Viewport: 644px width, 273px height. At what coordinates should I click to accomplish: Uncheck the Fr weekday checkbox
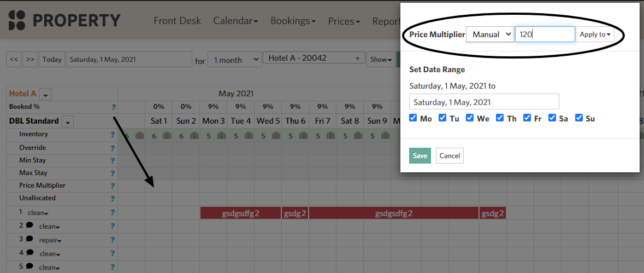pyautogui.click(x=527, y=118)
